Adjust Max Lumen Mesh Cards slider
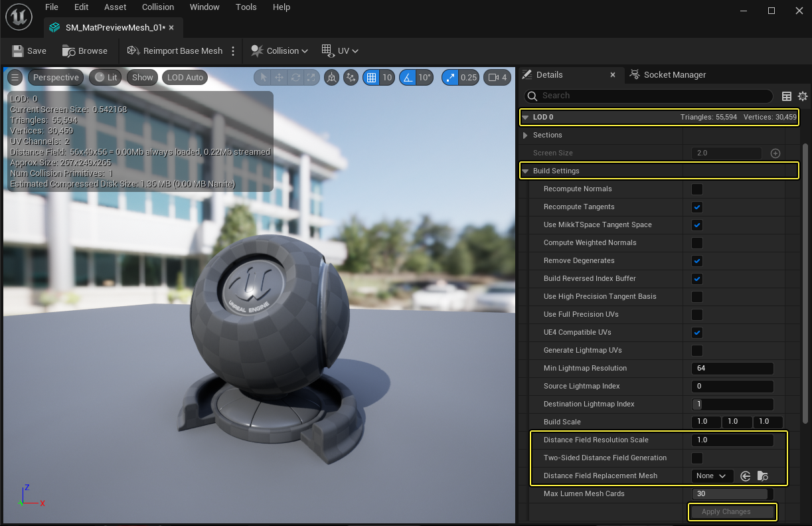The image size is (812, 526). pos(732,494)
